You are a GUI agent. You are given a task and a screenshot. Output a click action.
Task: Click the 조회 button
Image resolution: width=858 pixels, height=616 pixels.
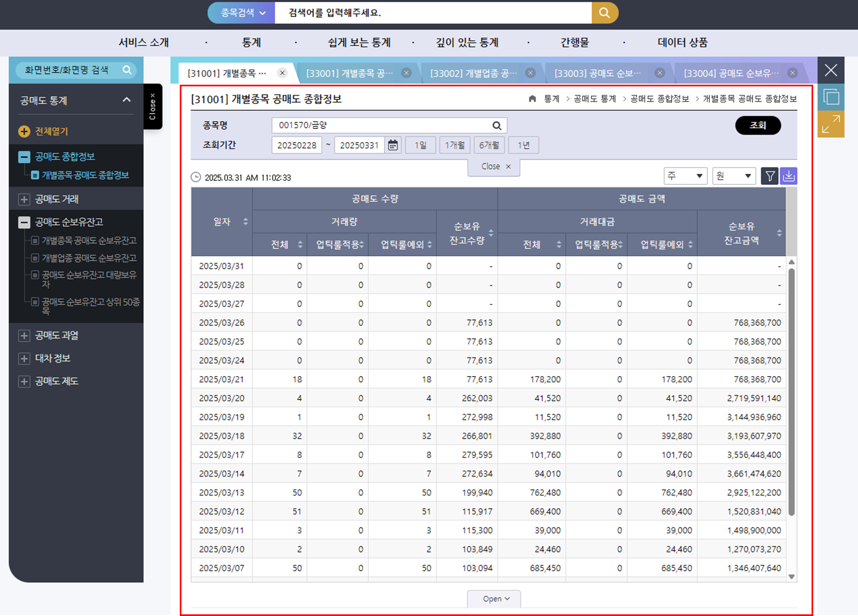point(758,125)
